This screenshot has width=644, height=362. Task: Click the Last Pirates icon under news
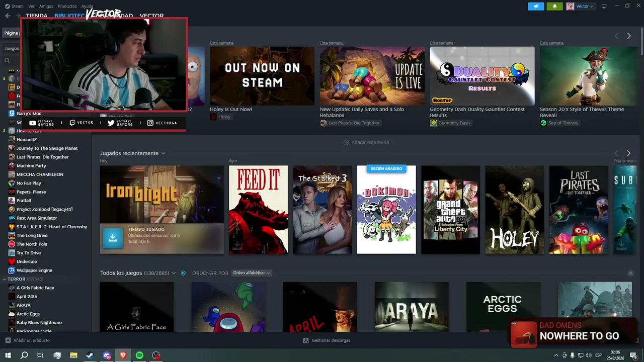tap(324, 123)
